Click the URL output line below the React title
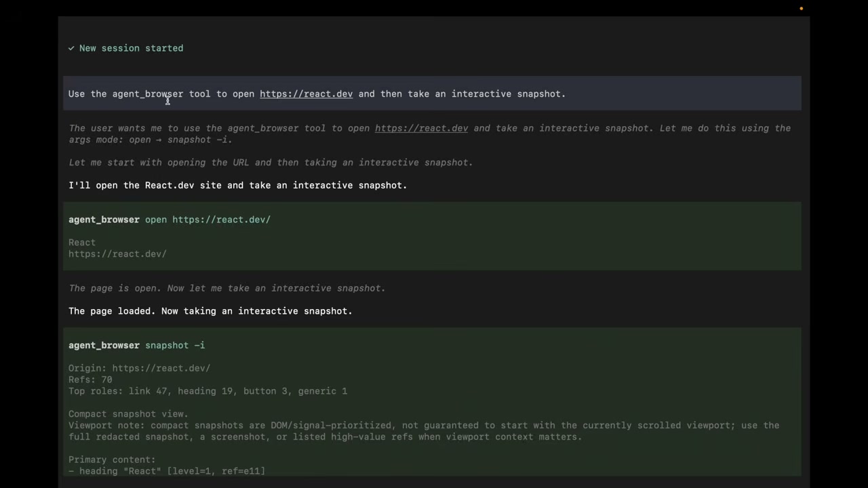The width and height of the screenshot is (868, 488). [x=117, y=254]
